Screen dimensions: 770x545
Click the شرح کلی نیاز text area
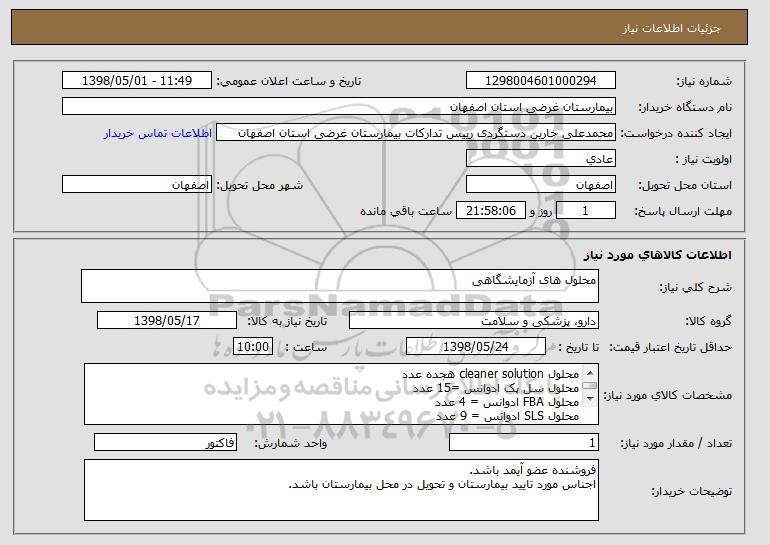pos(340,286)
